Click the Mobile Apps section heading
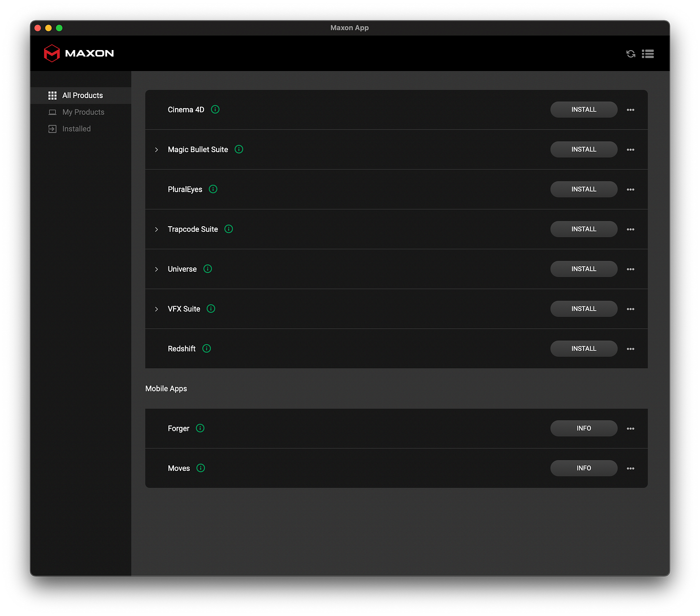The height and width of the screenshot is (616, 700). tap(166, 388)
